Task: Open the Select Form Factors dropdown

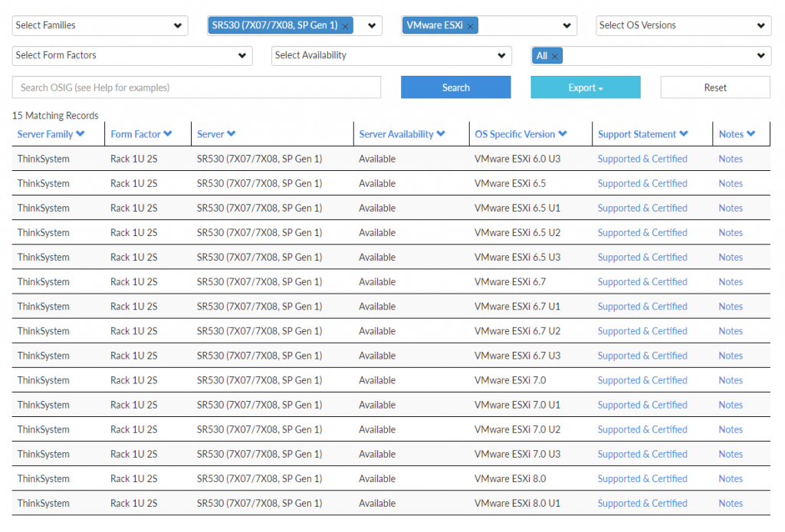Action: tap(132, 55)
